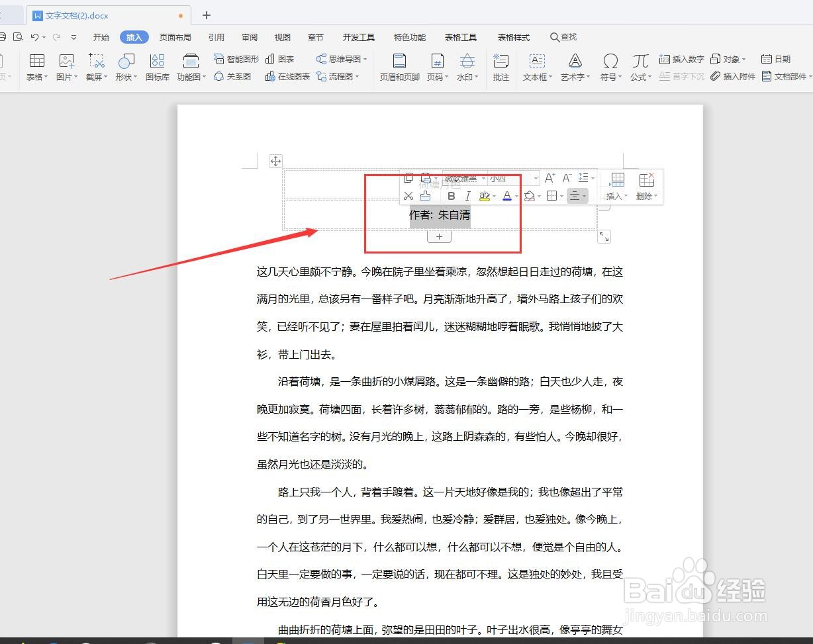Open the 水印 (Watermark) tool

coord(467,68)
